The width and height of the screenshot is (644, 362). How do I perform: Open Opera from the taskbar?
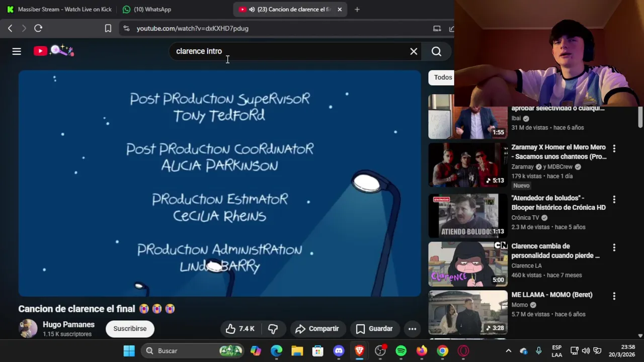[x=463, y=351]
